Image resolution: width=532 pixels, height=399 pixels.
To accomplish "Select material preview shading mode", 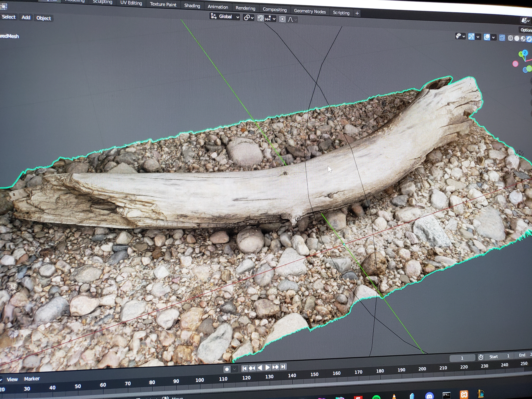I will (523, 39).
